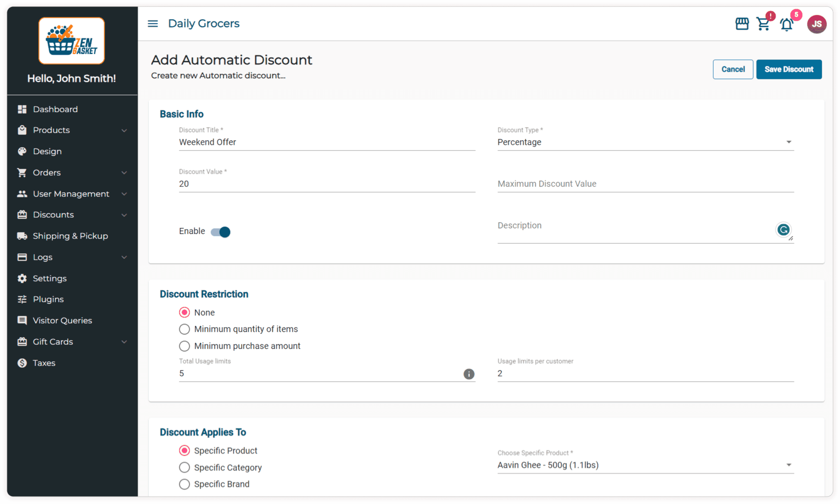The image size is (840, 504).
Task: View notifications via bell icon
Action: (787, 24)
